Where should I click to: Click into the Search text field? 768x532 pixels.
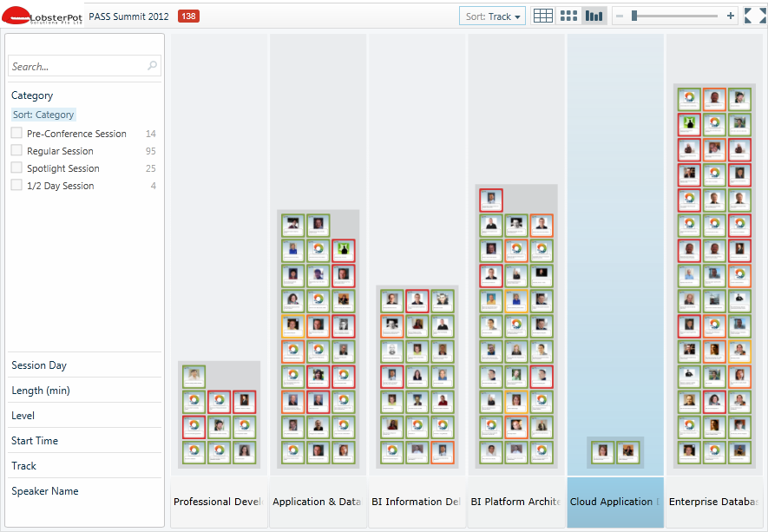click(x=76, y=66)
